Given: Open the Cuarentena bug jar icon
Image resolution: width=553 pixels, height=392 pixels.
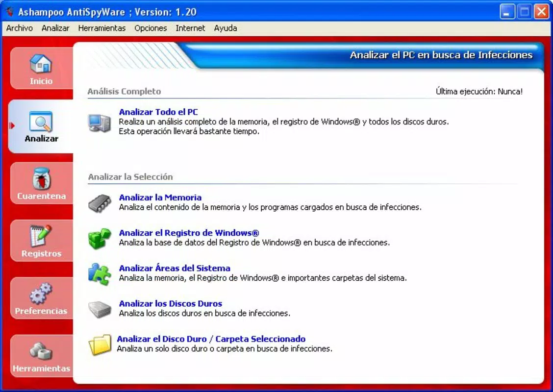Looking at the screenshot, I should click(41, 178).
